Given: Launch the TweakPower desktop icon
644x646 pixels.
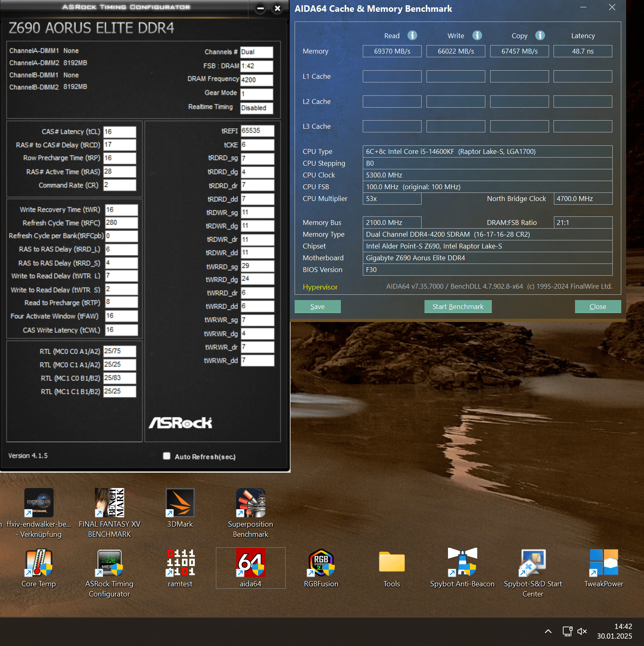Looking at the screenshot, I should click(604, 568).
